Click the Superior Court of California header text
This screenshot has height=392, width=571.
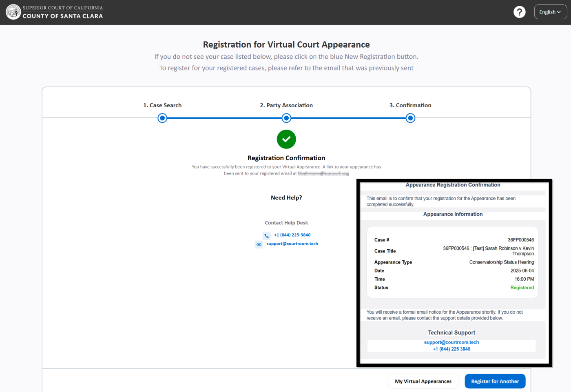(x=63, y=8)
